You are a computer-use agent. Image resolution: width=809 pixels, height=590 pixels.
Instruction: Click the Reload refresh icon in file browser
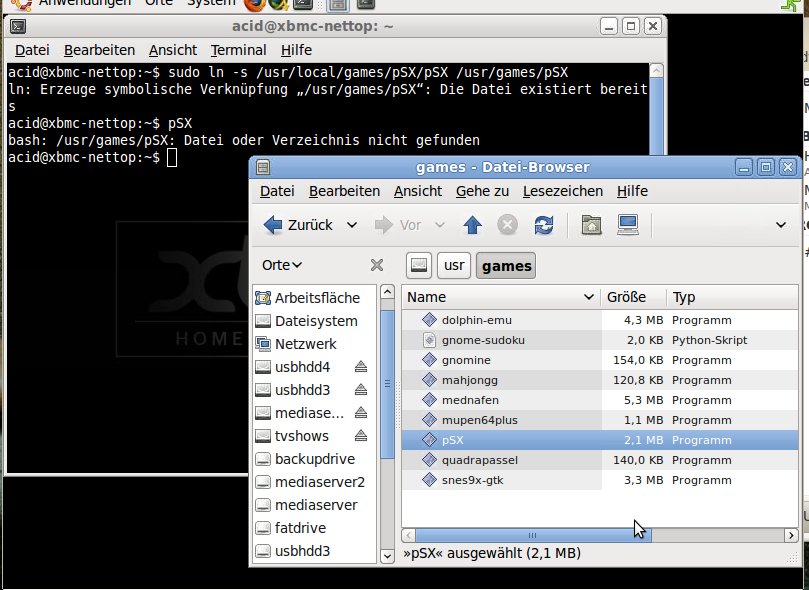tap(544, 225)
